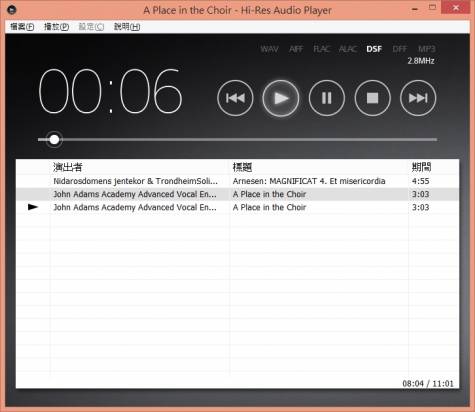Sort playlist by 標題 column header

(242, 167)
